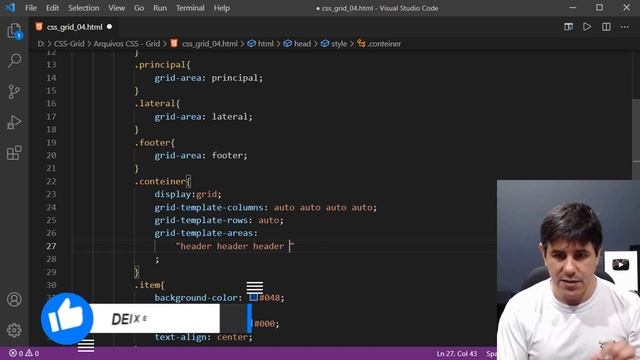The width and height of the screenshot is (640, 360).
Task: Click grid-template-rows: auto; line
Action: [219, 220]
